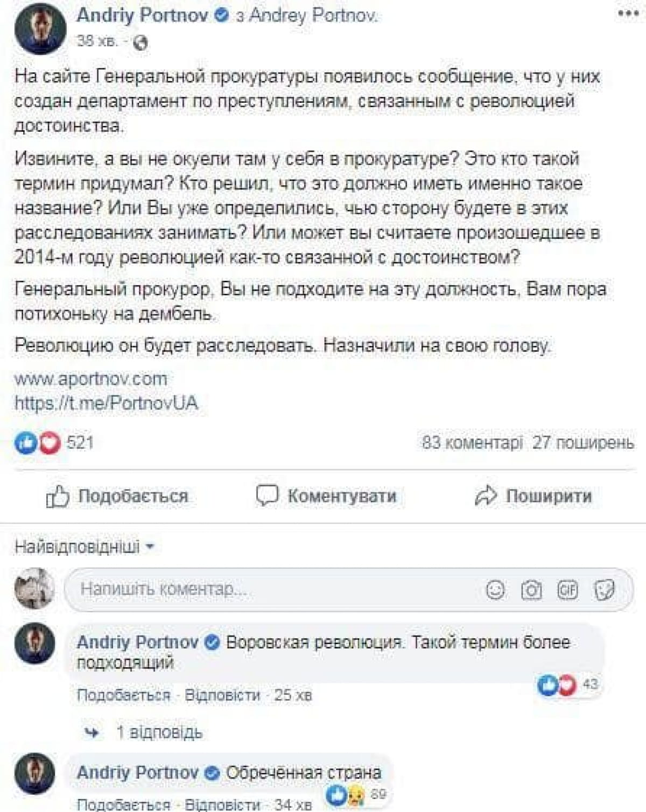Open the sticker picker icon
The width and height of the screenshot is (646, 812).
[x=604, y=590]
